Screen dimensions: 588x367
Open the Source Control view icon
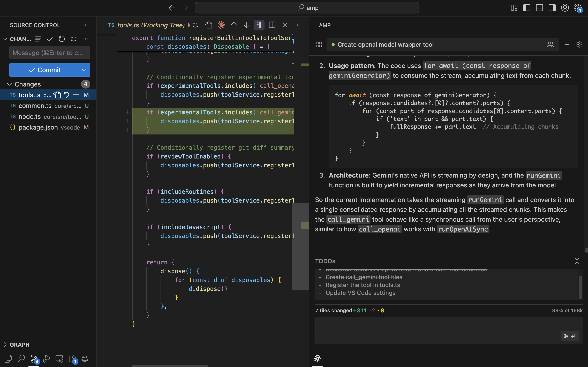click(34, 359)
